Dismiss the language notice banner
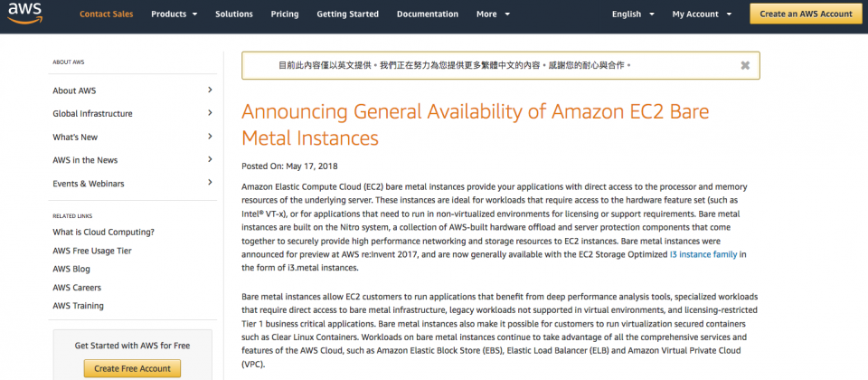Screen dimensions: 868x380 pos(745,65)
